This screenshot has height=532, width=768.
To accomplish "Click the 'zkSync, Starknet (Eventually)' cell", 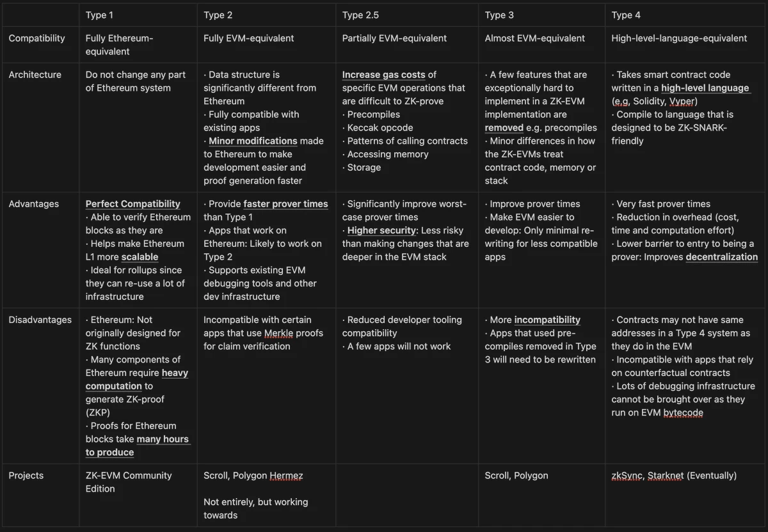I will tap(674, 476).
